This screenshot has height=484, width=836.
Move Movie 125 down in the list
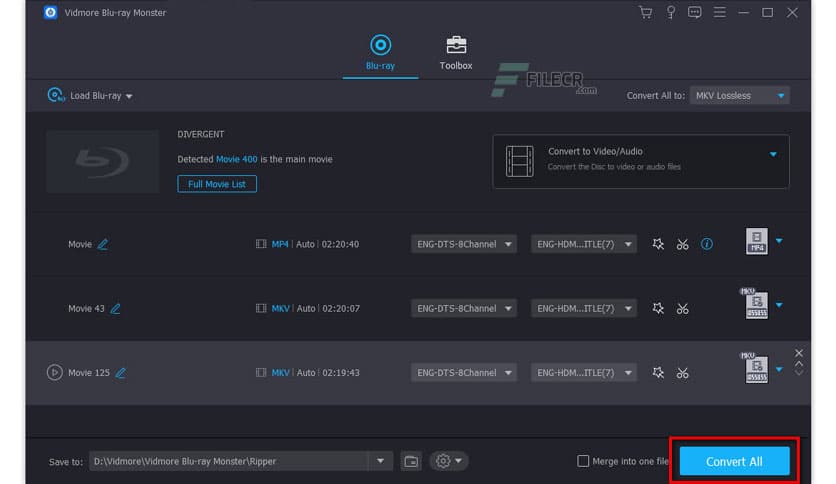click(x=799, y=373)
